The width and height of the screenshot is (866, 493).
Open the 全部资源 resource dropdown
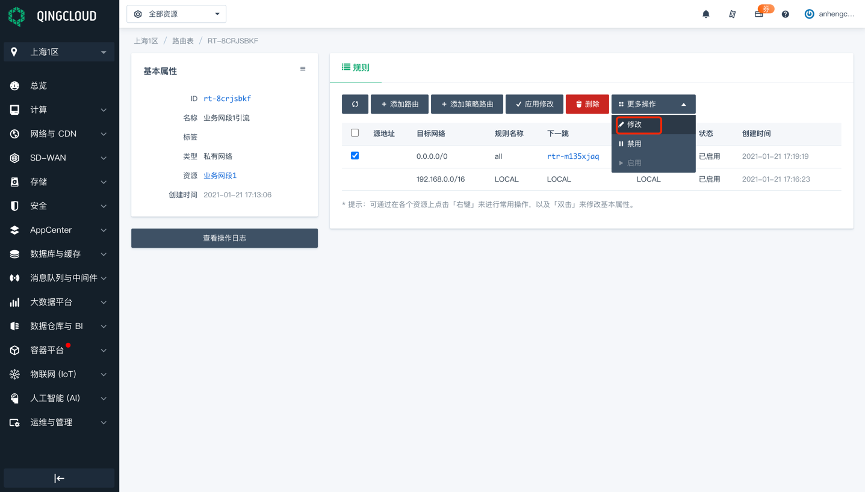click(x=178, y=14)
